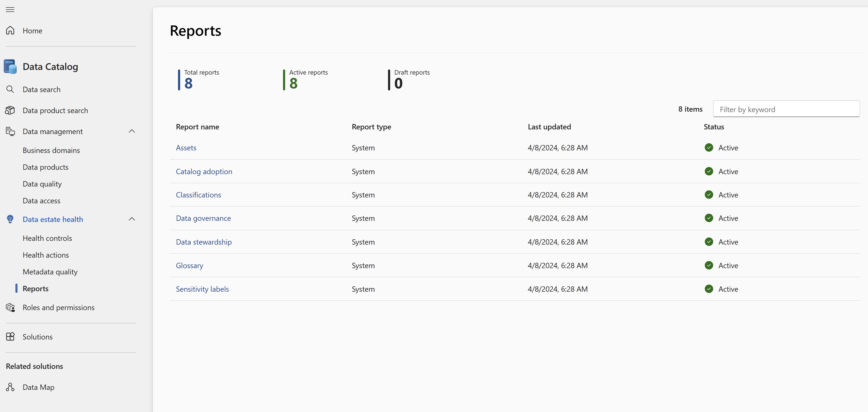Open the Catalog adoption report
The image size is (868, 412).
(x=204, y=172)
